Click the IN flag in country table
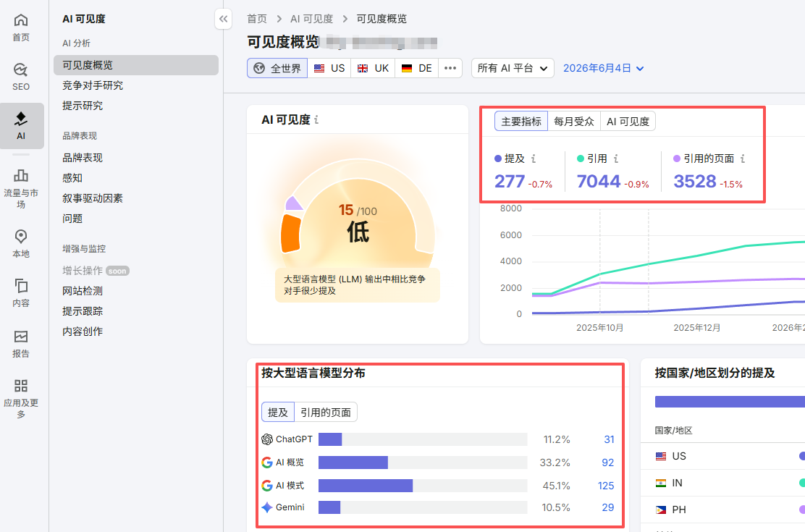The image size is (805, 532). click(661, 484)
